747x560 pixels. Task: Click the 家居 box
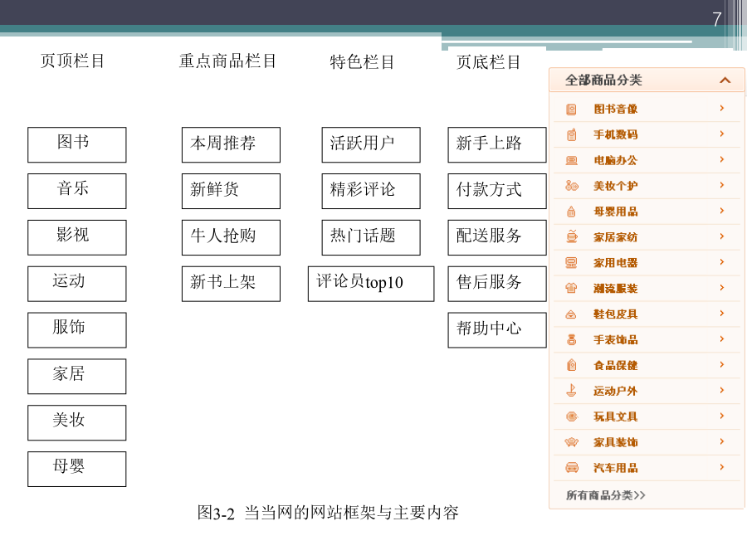tap(76, 376)
